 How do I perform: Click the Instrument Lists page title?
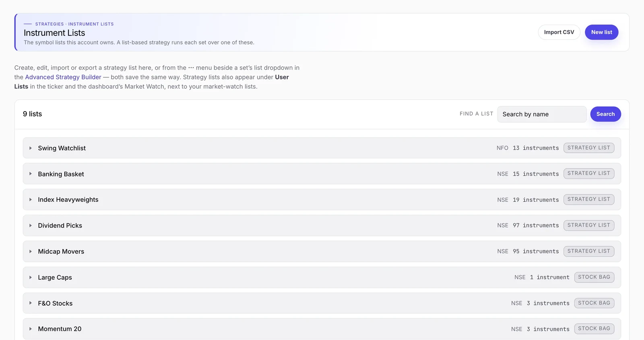click(54, 33)
